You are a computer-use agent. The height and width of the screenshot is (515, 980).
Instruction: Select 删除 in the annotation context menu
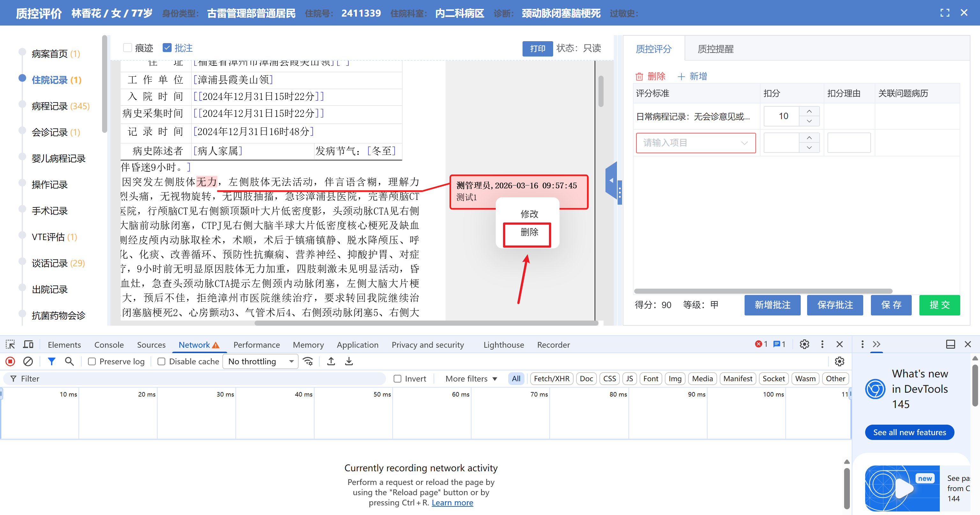[529, 232]
